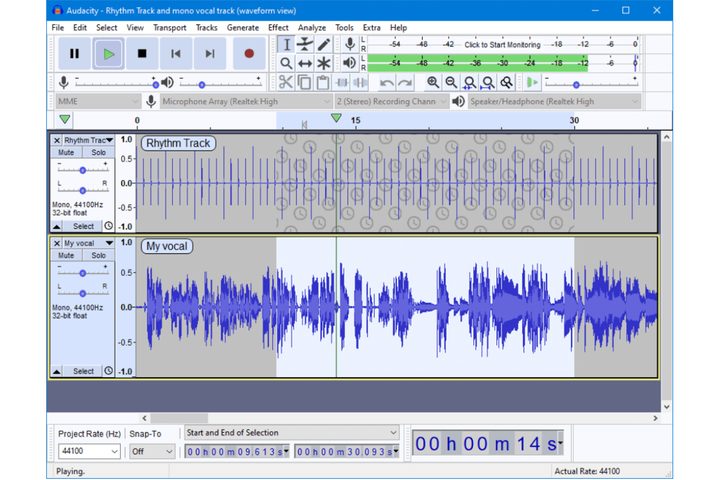The width and height of the screenshot is (720, 480).
Task: Click the Skip to End button
Action: click(209, 53)
